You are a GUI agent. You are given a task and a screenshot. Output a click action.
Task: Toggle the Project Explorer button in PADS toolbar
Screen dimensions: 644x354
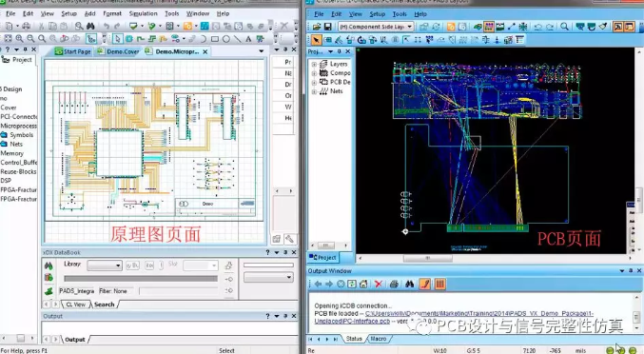[x=629, y=27]
